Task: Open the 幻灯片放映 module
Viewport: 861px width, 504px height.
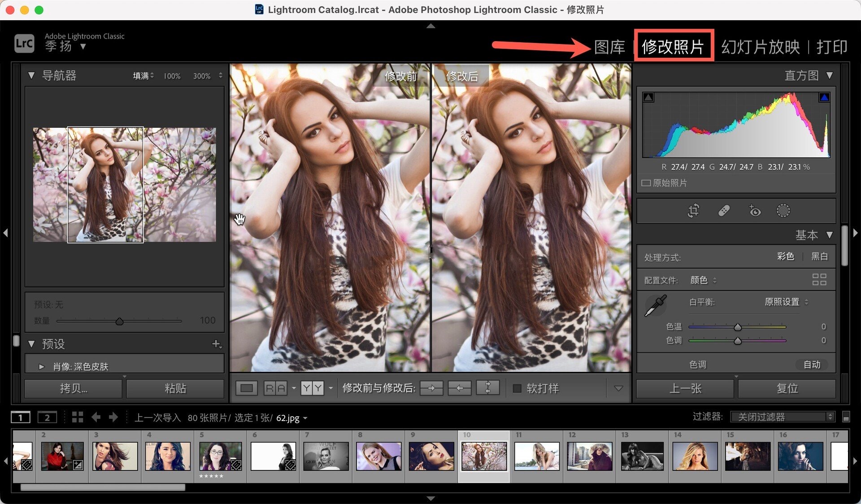Action: 760,47
